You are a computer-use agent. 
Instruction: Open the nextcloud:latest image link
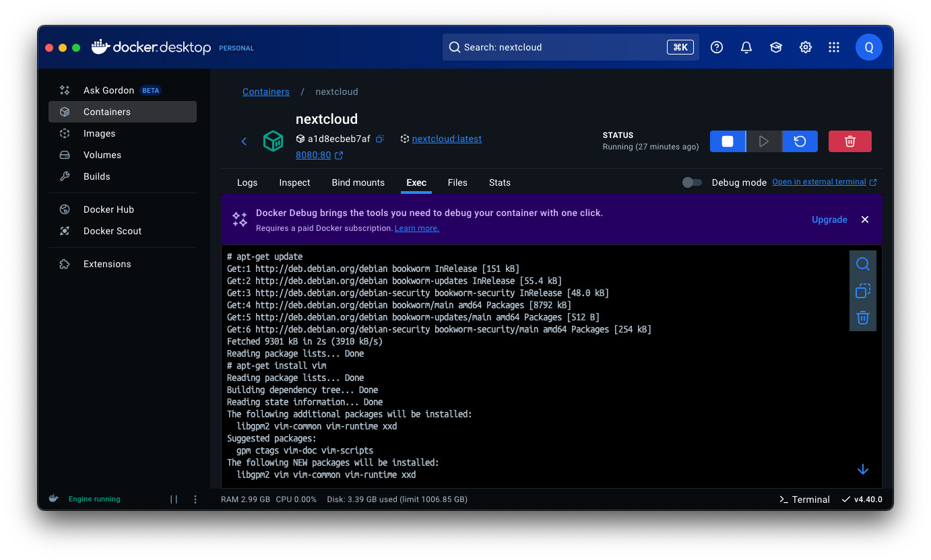(447, 139)
